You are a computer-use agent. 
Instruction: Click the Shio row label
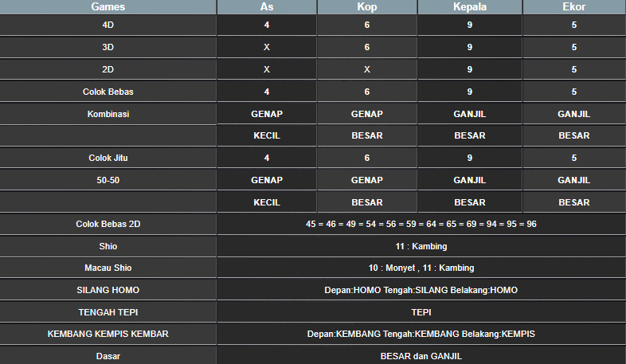[x=108, y=247]
